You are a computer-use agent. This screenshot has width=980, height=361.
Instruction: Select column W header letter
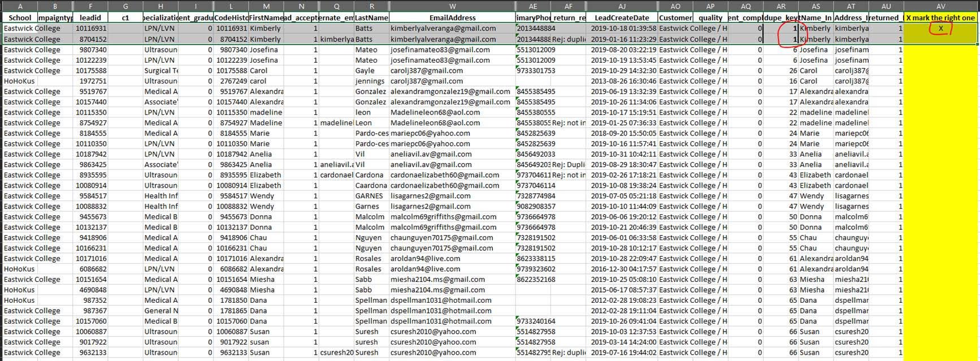tap(452, 6)
